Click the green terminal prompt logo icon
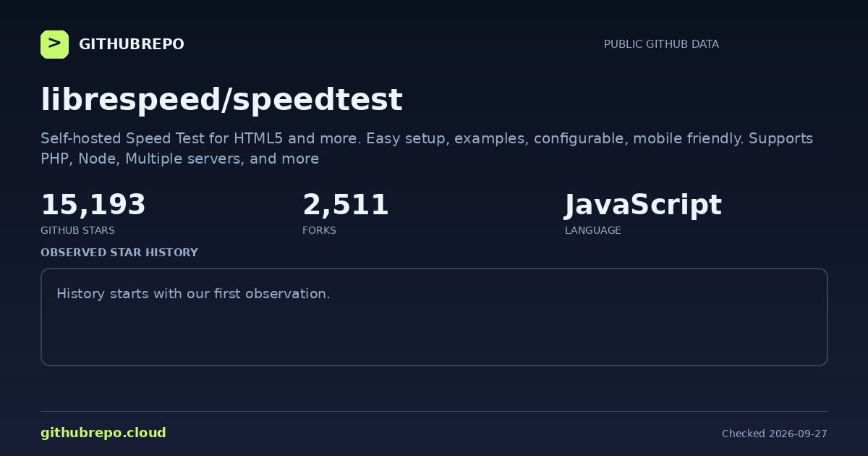 coord(54,44)
